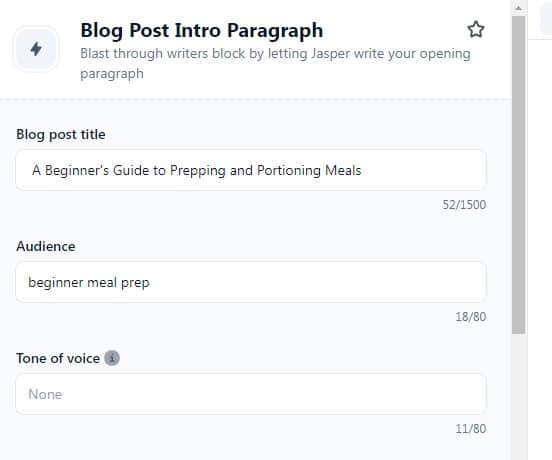
Task: Focus the Audience input field
Action: pos(251,282)
